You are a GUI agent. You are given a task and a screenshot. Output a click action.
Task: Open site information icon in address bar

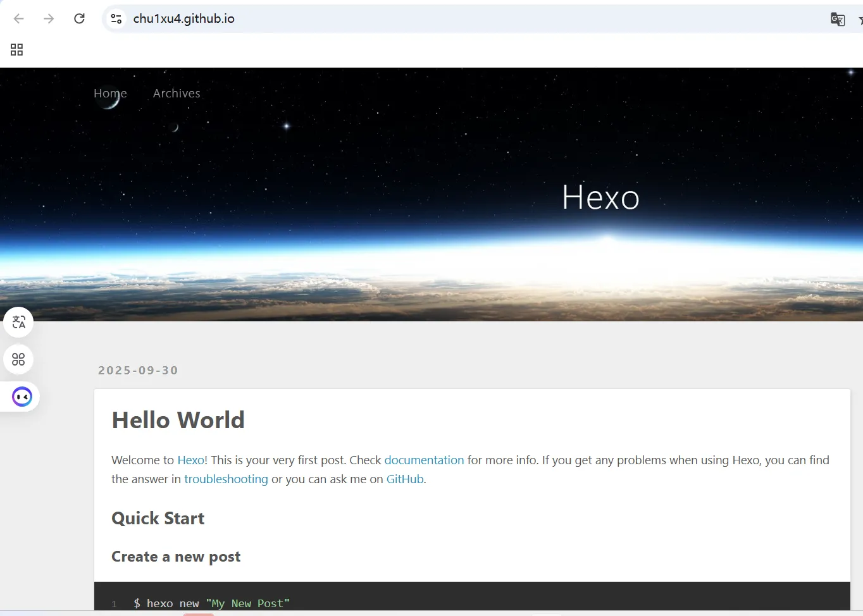pyautogui.click(x=116, y=19)
